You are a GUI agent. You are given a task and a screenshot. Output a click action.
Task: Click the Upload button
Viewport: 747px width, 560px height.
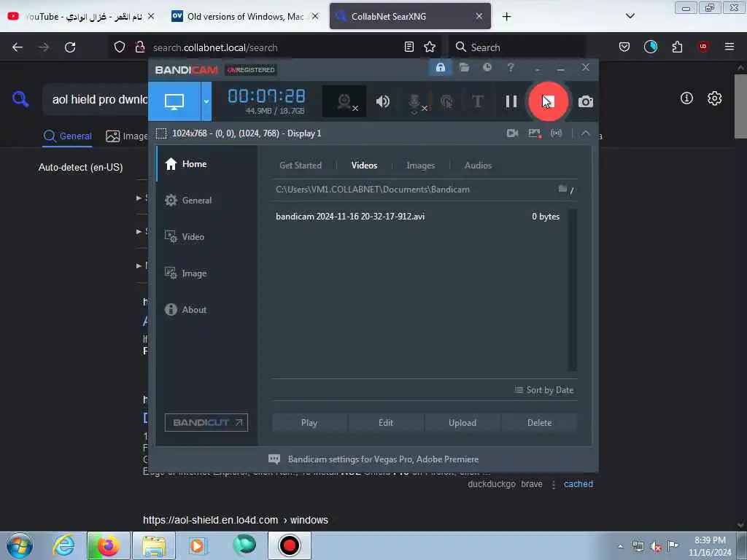tap(462, 423)
